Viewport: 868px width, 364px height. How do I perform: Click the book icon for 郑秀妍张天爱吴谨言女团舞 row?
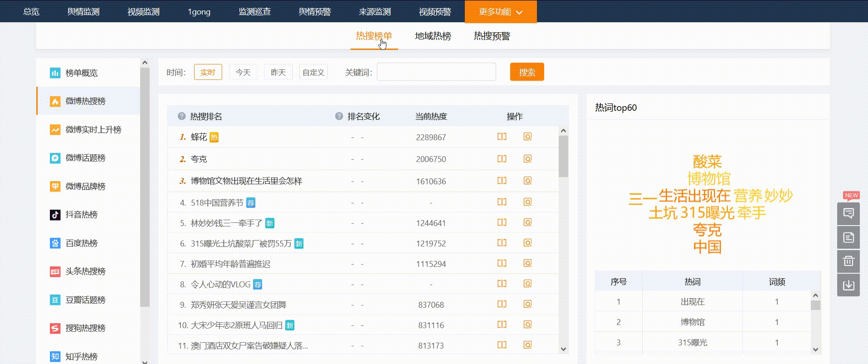502,304
